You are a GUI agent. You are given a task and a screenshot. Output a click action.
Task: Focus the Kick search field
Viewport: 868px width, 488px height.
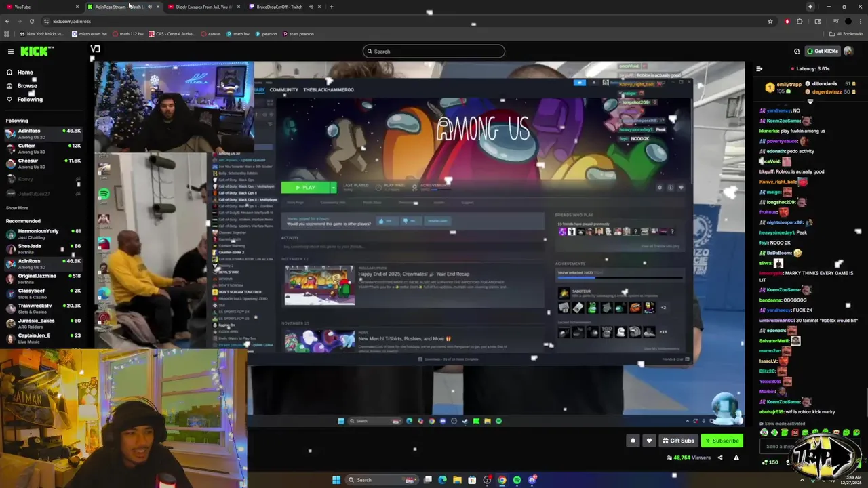click(434, 51)
